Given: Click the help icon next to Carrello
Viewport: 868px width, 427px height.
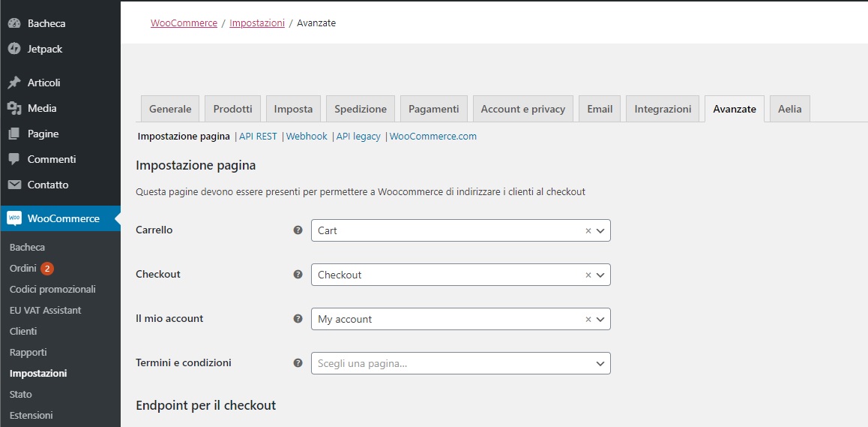Looking at the screenshot, I should click(298, 230).
